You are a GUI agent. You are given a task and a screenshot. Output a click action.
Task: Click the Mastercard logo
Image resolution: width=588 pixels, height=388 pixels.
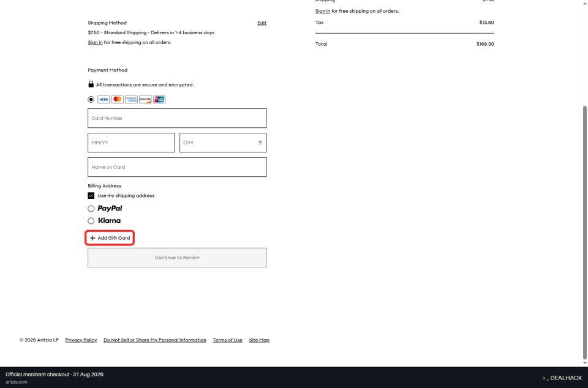[x=118, y=99]
